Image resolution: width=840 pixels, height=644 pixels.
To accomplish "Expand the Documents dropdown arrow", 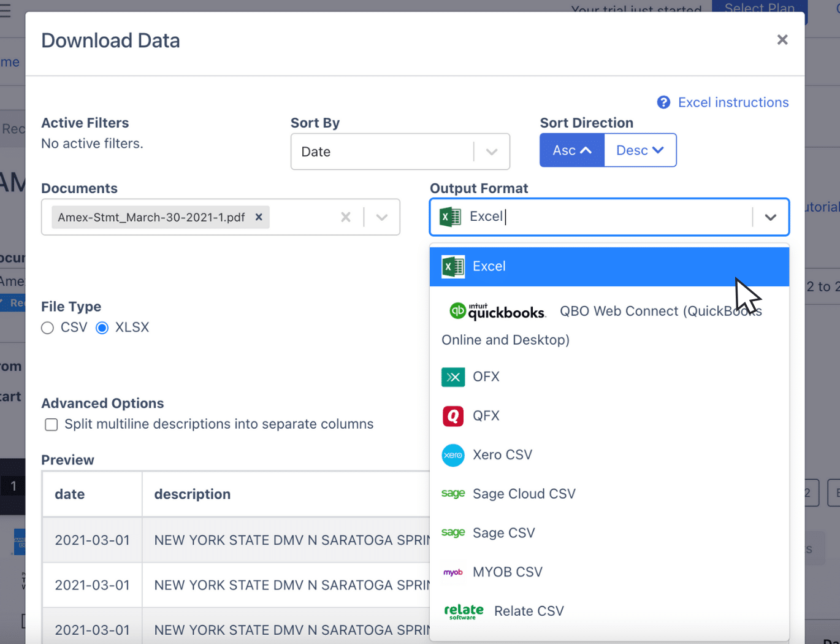I will (x=382, y=217).
